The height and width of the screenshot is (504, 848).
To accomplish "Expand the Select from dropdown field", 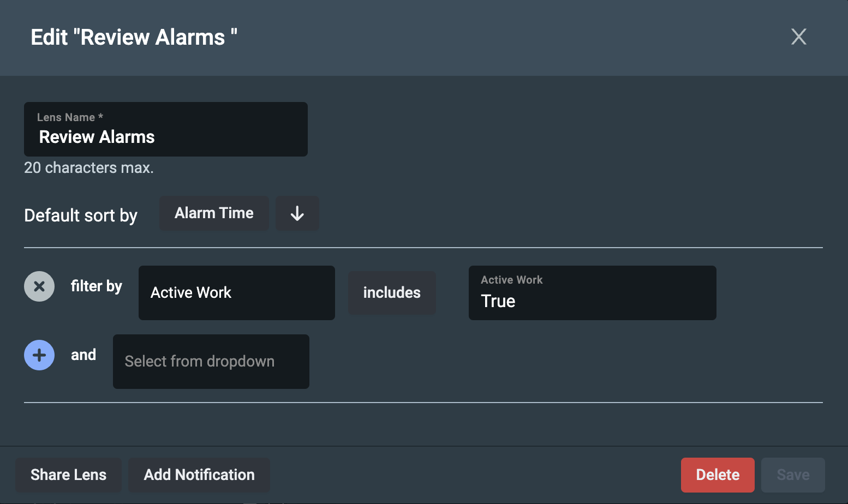I will (x=211, y=362).
